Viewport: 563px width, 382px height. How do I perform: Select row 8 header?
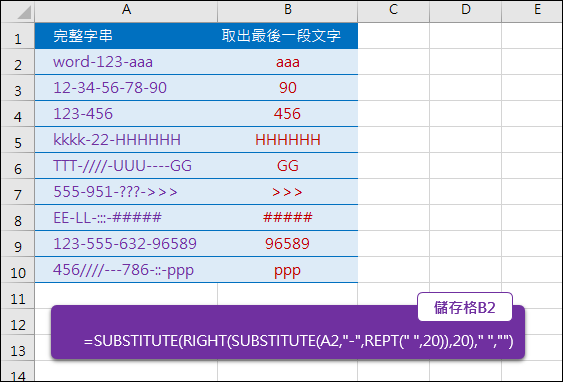point(18,218)
